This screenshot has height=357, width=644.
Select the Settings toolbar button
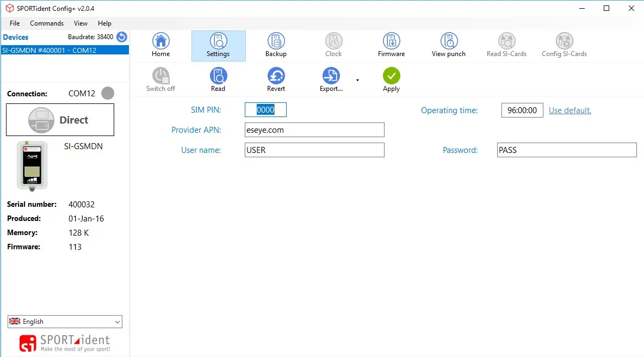tap(219, 46)
